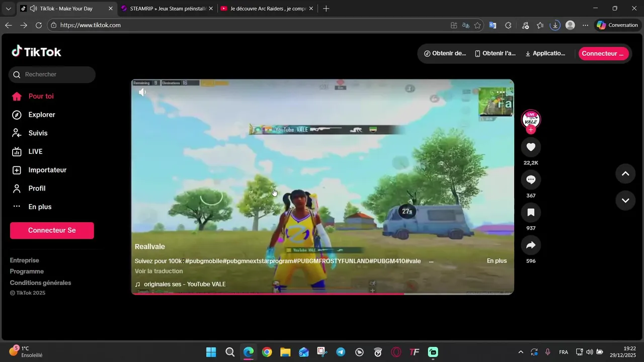Open File Explorer from the taskbar

tap(285, 352)
